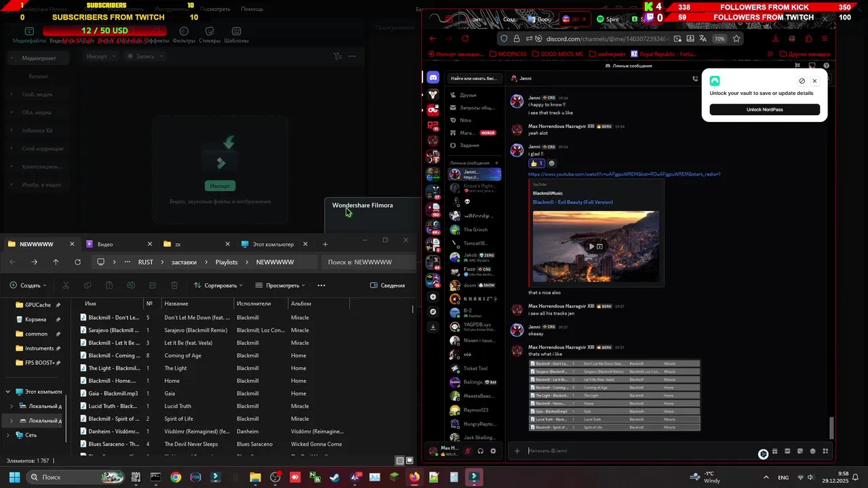The image size is (868, 488).
Task: Open the gift icon in Discord message box
Action: [x=775, y=451]
